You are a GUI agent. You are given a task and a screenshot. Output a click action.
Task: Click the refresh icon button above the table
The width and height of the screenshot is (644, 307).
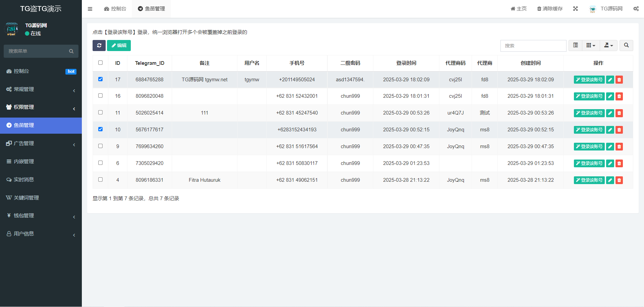pos(99,45)
